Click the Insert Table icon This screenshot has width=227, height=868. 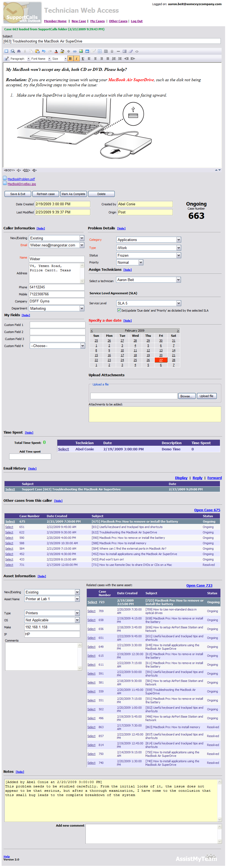point(87,51)
